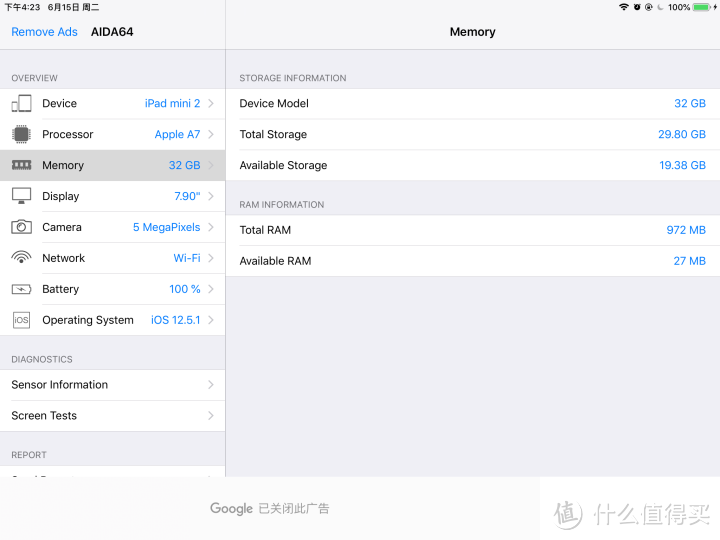
Task: Tap the Do Not Disturb moon icon
Action: pos(660,7)
